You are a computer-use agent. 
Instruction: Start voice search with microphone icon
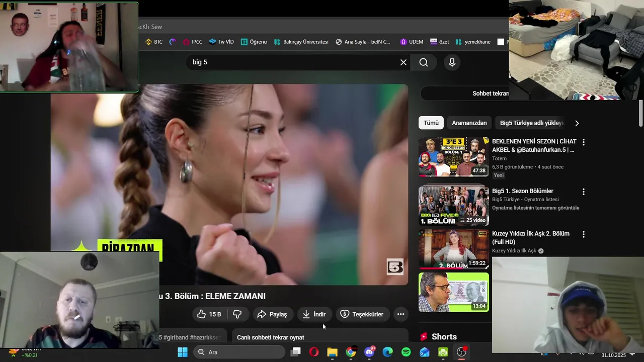[452, 62]
